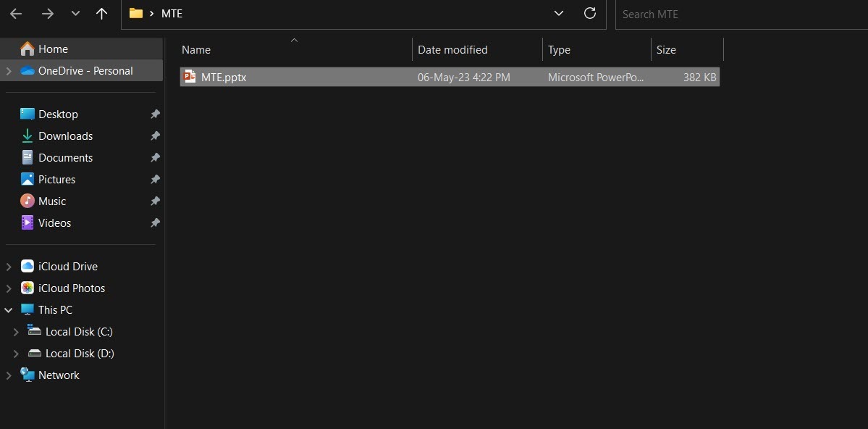The image size is (868, 429).
Task: Open the Pictures folder icon
Action: 27,179
